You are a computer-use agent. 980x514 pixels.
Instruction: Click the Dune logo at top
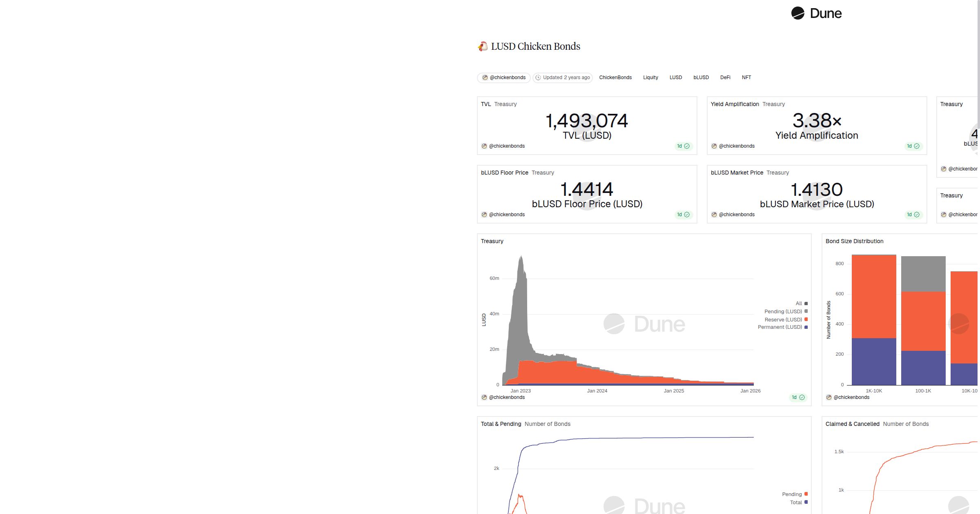(x=816, y=13)
